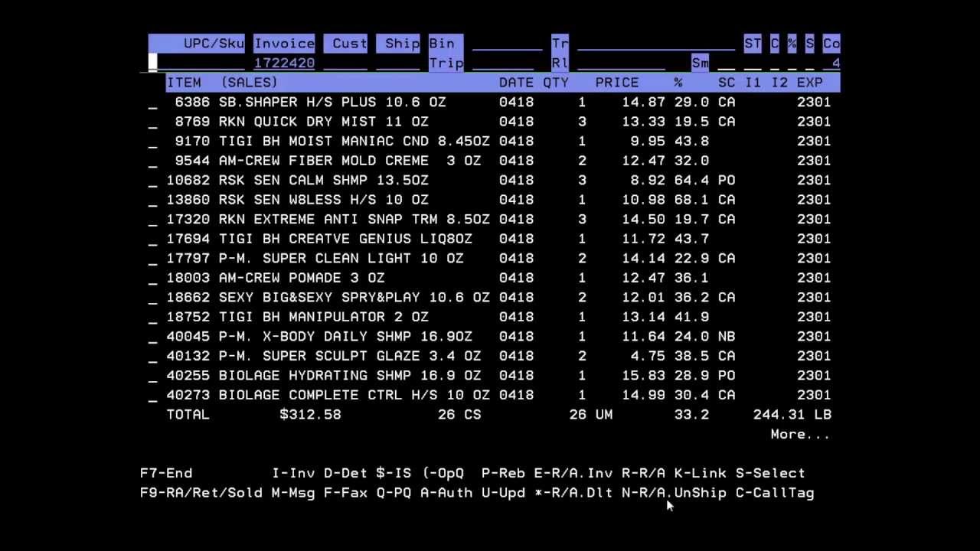Select row 17320 RKN EXTREME ANTI SNAP
This screenshot has height=551, width=980.
pyautogui.click(x=489, y=220)
